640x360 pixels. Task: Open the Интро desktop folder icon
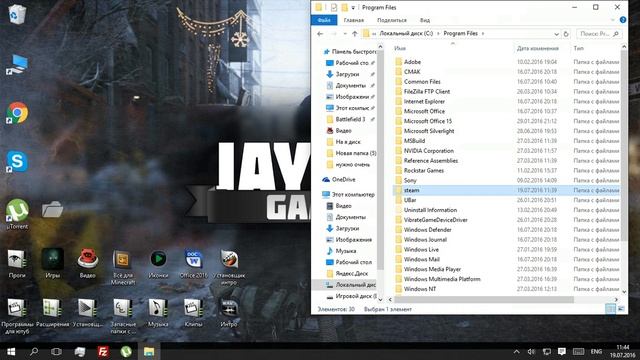point(229,313)
